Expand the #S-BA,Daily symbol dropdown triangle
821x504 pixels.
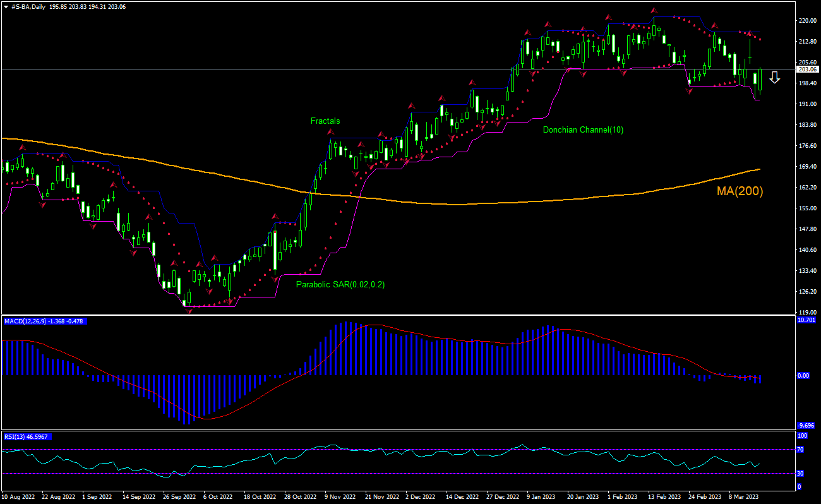click(x=5, y=8)
